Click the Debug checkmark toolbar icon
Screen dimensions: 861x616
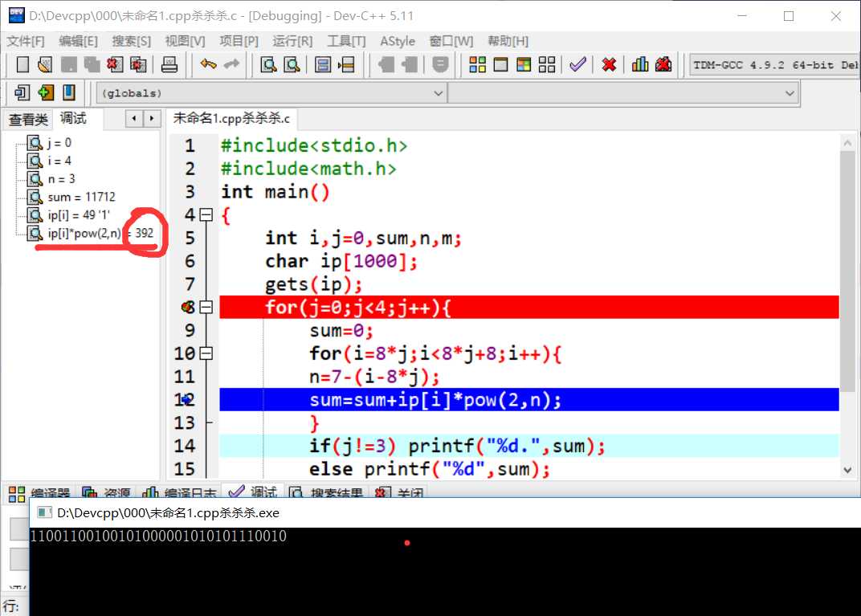577,65
